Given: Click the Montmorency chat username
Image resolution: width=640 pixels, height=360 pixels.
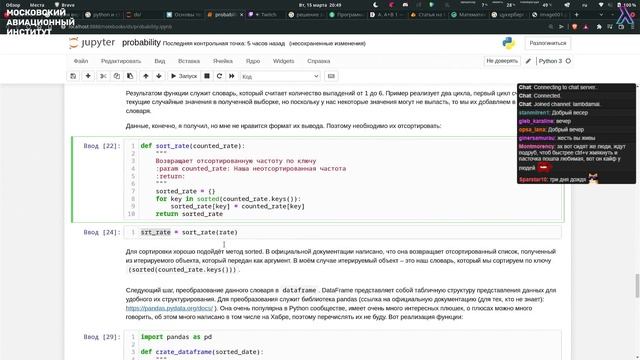Looking at the screenshot, I should 536,146.
